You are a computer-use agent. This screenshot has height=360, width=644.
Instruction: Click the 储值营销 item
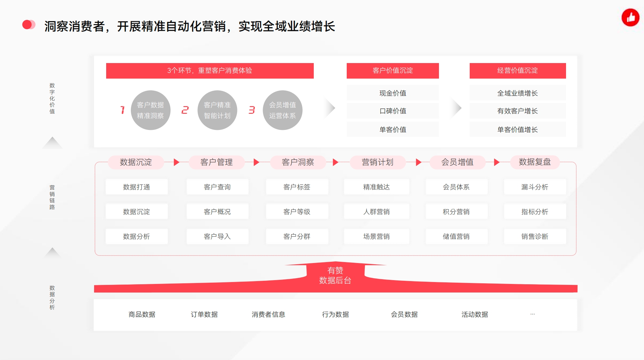point(456,236)
